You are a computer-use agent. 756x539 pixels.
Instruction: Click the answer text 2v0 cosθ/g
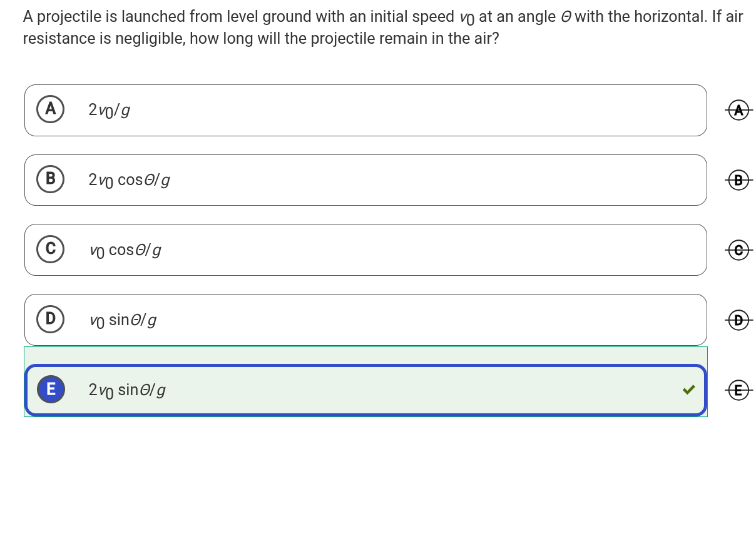pos(129,181)
